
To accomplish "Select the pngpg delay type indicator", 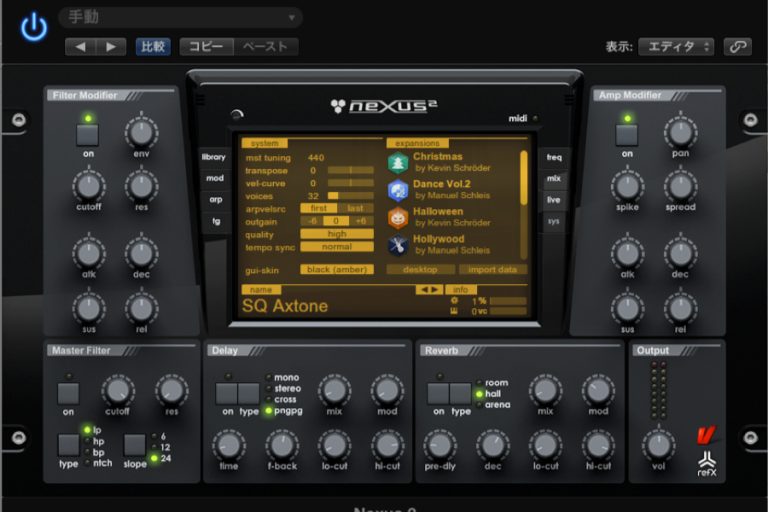I will 268,411.
